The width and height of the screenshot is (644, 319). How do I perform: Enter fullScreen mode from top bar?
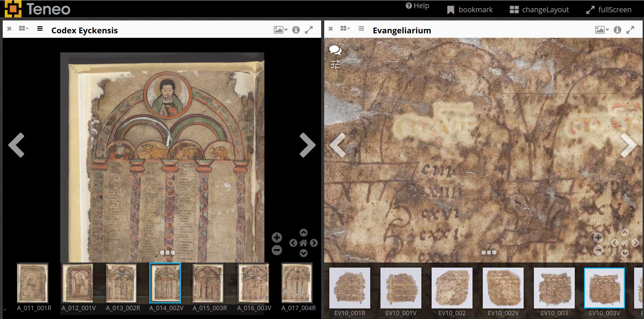609,10
